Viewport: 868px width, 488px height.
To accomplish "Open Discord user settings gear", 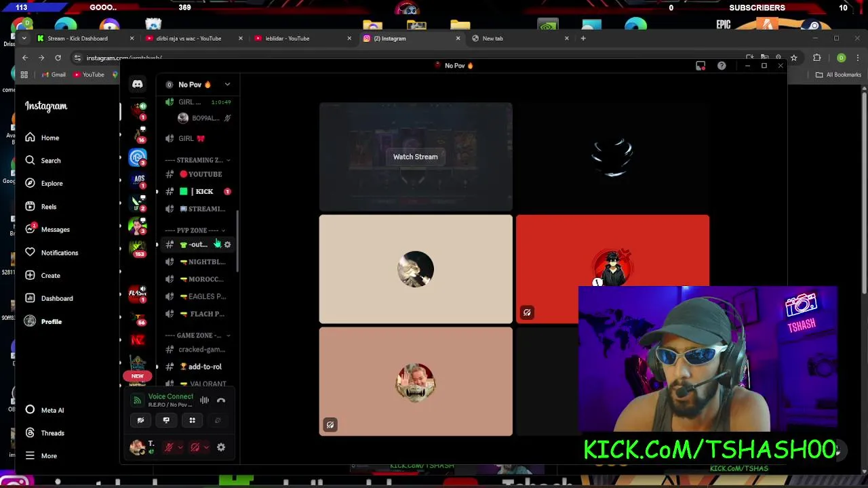I will (x=220, y=447).
